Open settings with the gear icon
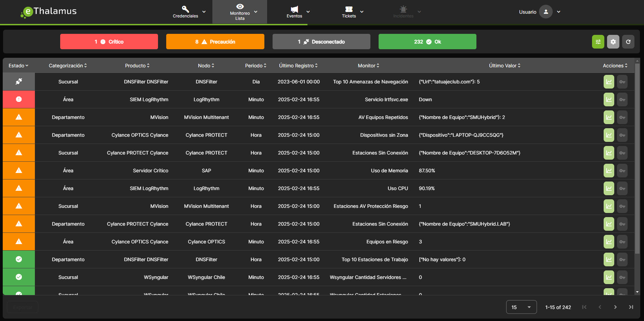The height and width of the screenshot is (321, 644). 613,42
